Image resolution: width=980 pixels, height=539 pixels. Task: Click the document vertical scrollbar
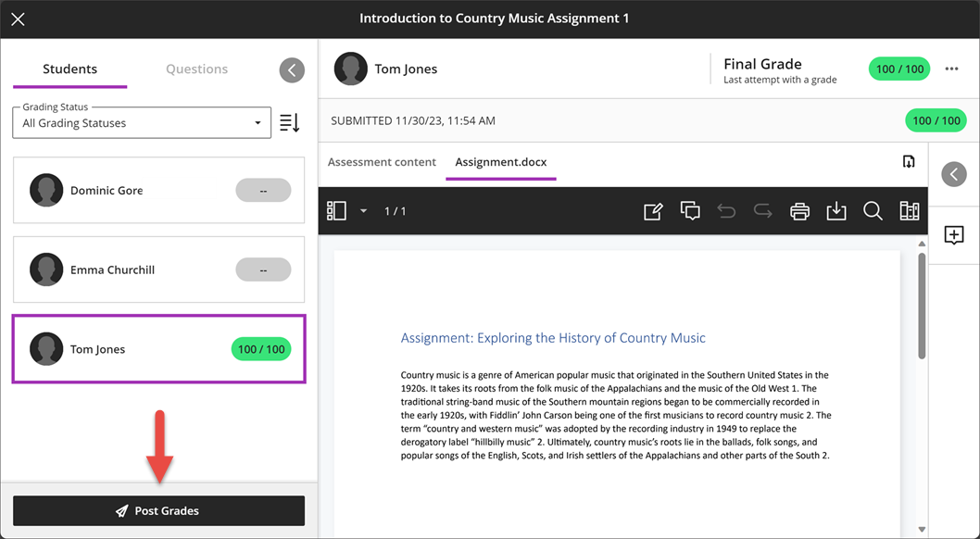point(922,306)
